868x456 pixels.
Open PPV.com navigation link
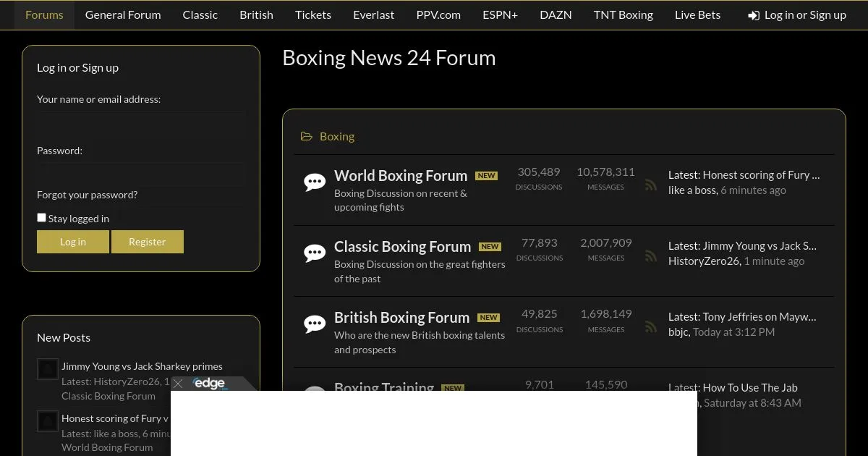[438, 14]
